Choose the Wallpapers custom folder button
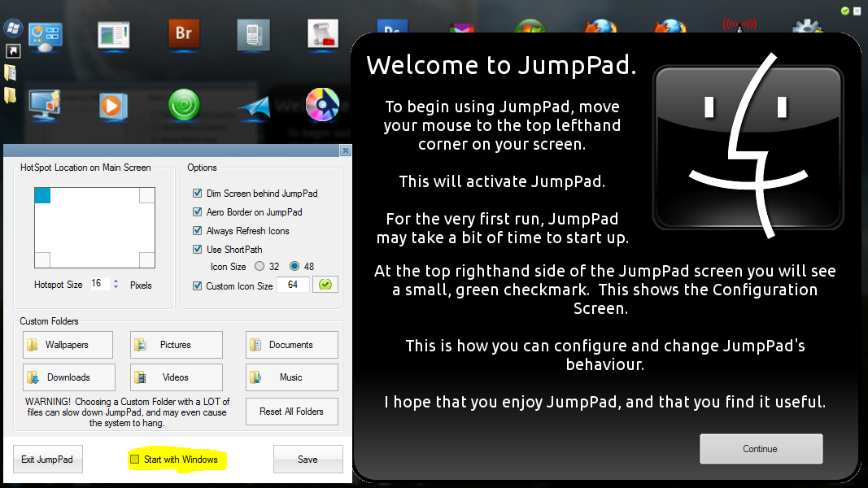868x488 pixels. (68, 345)
